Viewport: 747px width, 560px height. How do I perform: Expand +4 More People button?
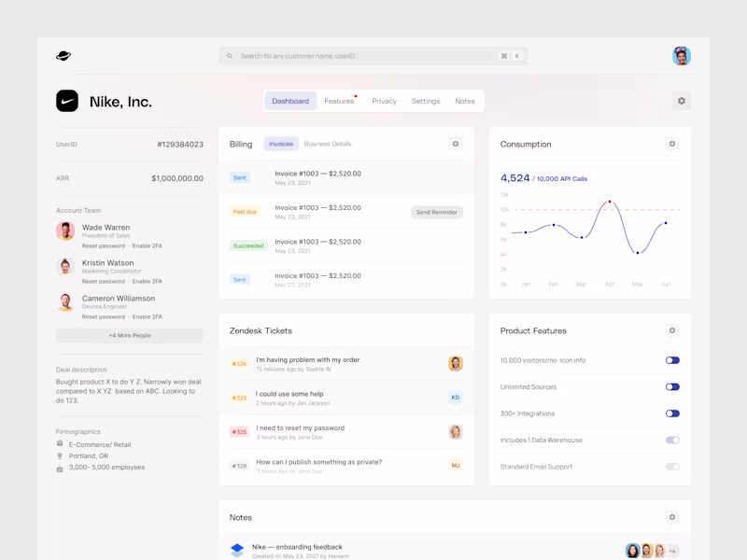pos(130,336)
